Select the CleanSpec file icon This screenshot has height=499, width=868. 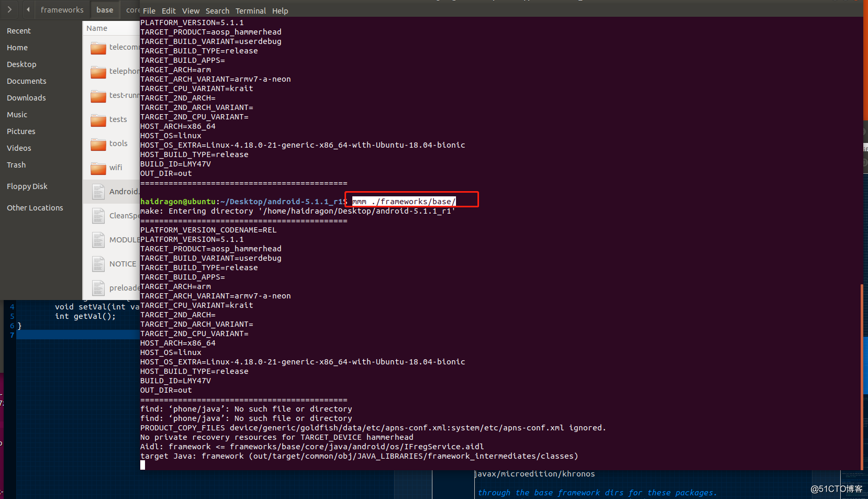coord(98,216)
